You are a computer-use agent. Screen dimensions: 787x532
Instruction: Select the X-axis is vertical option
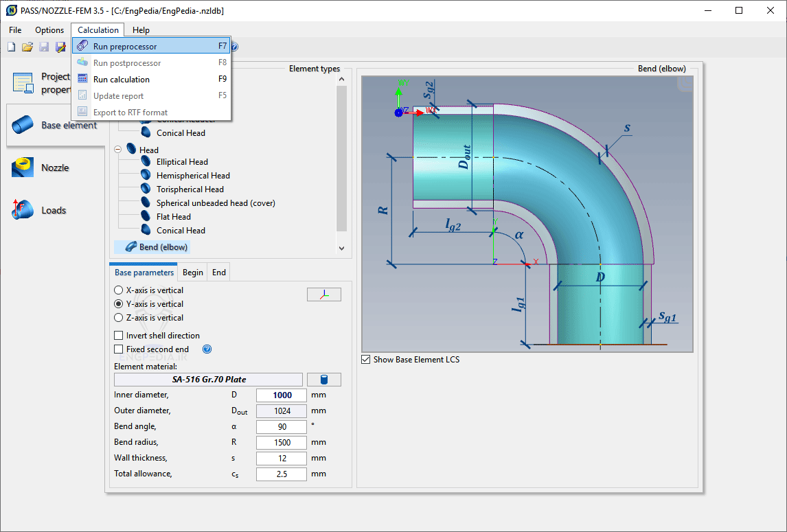point(118,290)
